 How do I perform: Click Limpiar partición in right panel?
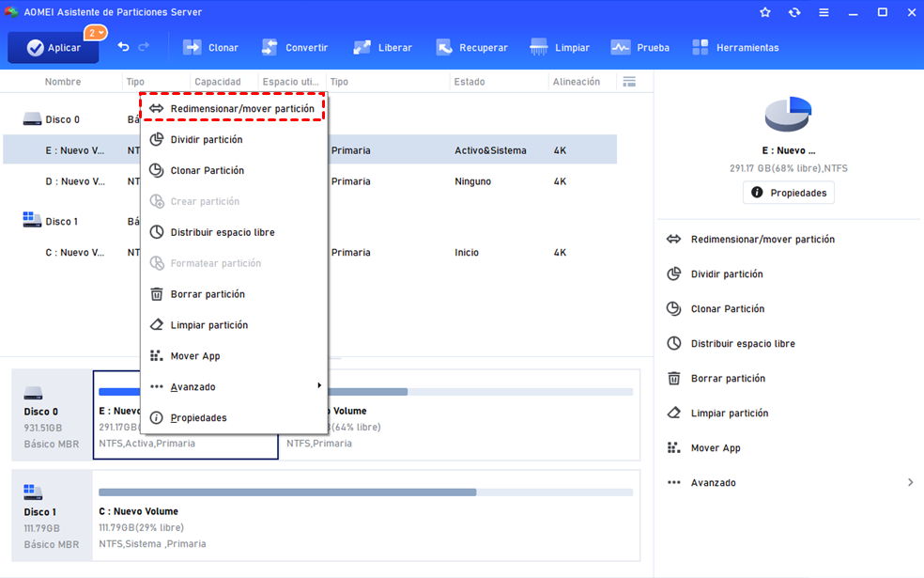pos(730,414)
